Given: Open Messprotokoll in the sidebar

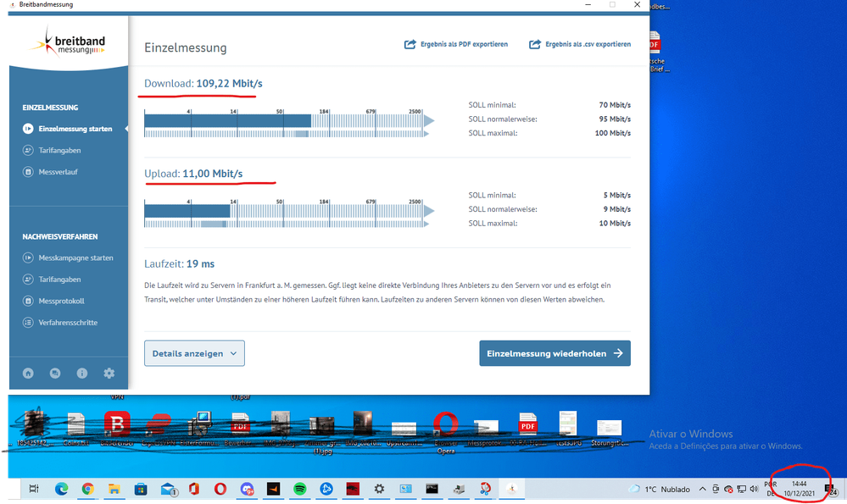Looking at the screenshot, I should pyautogui.click(x=53, y=301).
